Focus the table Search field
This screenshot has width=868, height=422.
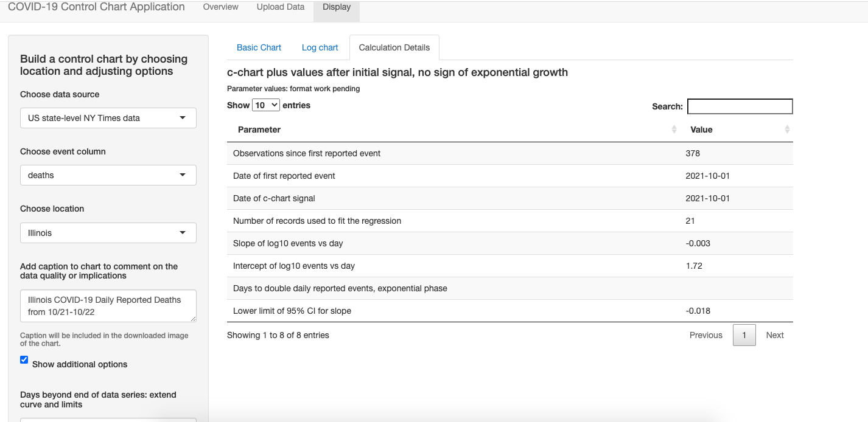tap(740, 106)
